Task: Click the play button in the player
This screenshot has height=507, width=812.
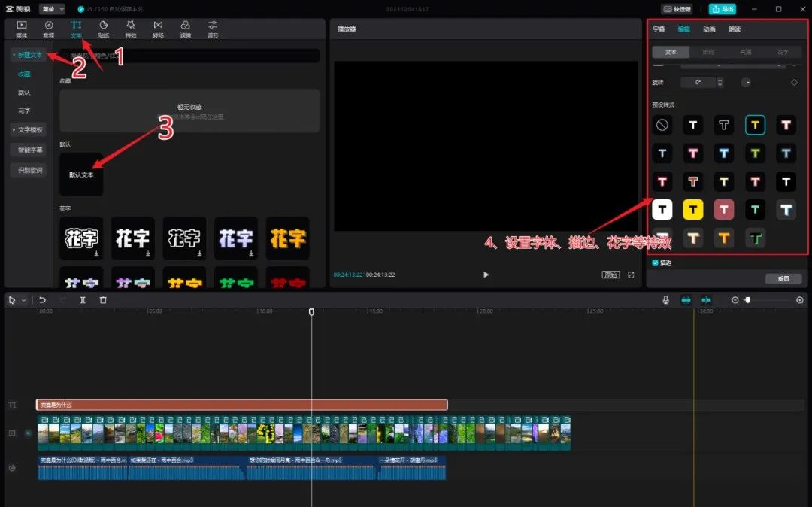Action: click(x=486, y=275)
